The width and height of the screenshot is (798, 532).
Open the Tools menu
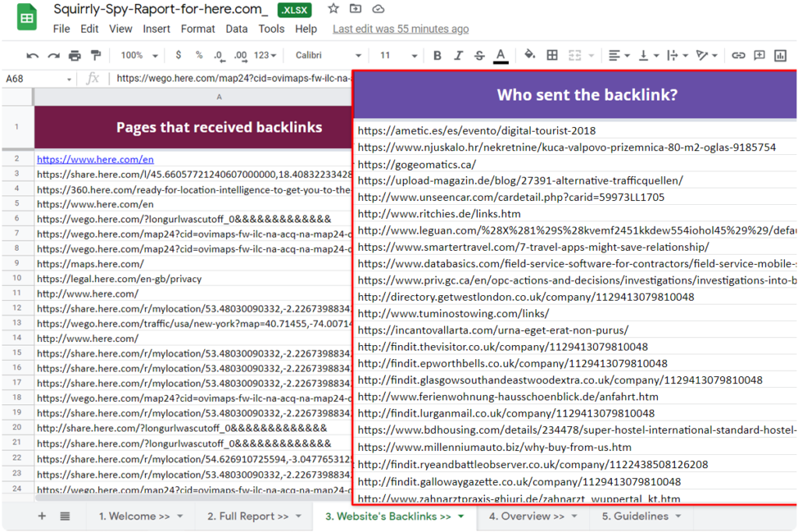click(x=271, y=29)
